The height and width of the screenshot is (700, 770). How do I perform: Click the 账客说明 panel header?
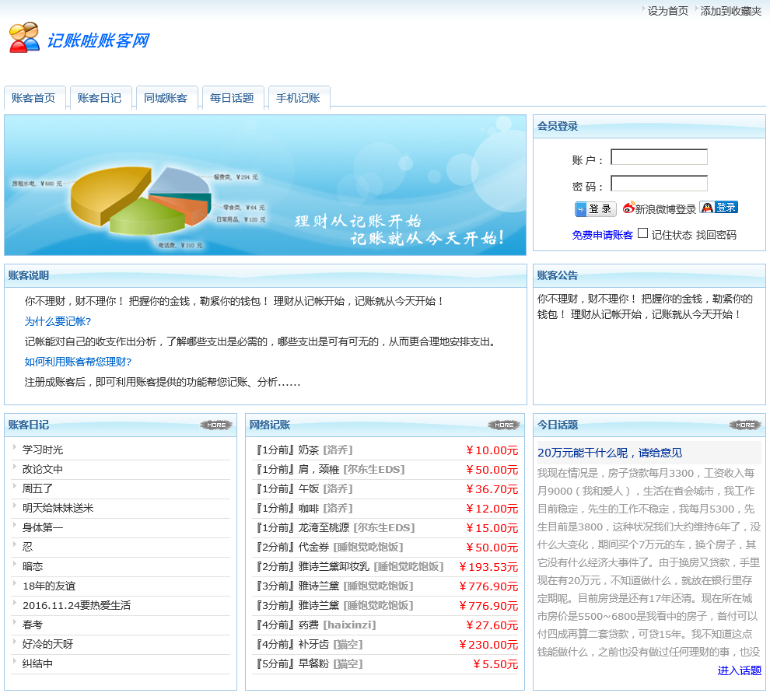(265, 275)
